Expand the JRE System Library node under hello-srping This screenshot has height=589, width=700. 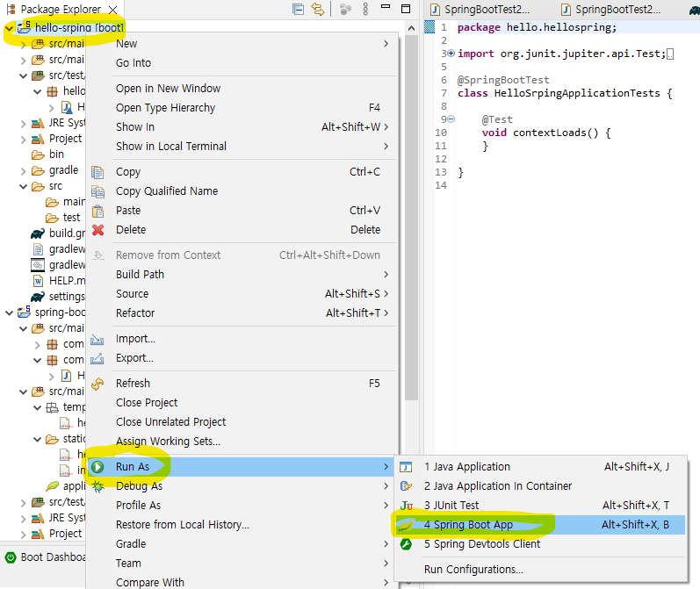[x=23, y=124]
